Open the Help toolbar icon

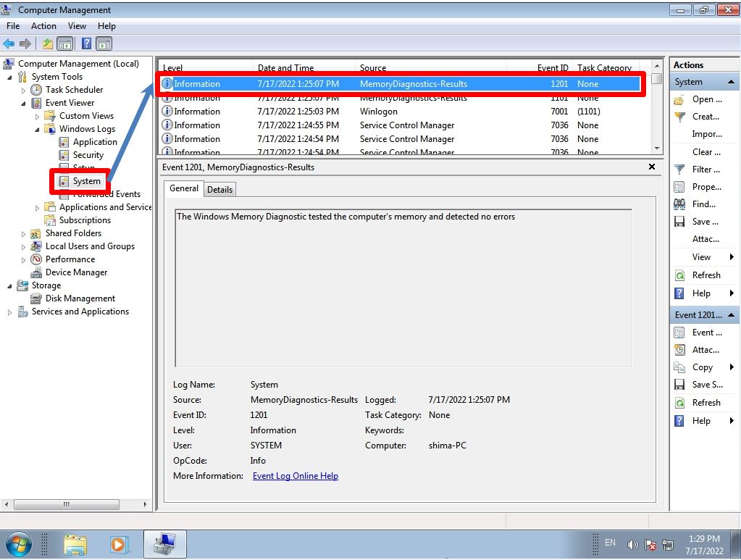click(85, 43)
